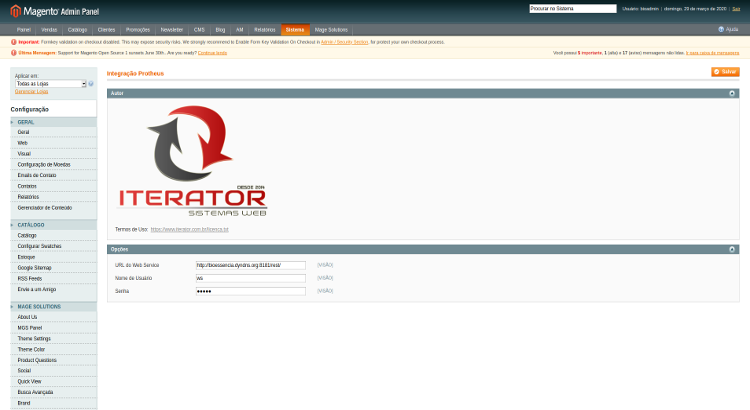Click the Senha password field

click(x=251, y=291)
